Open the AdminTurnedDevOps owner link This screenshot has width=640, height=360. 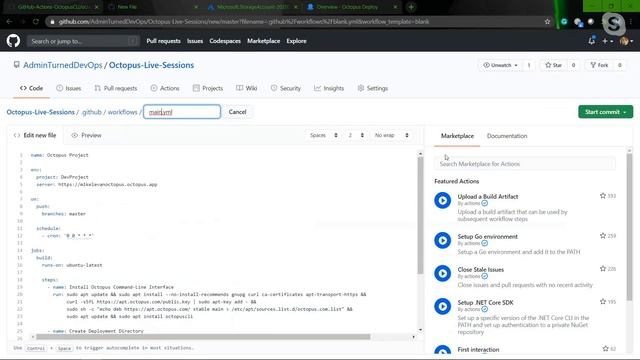pyautogui.click(x=62, y=65)
